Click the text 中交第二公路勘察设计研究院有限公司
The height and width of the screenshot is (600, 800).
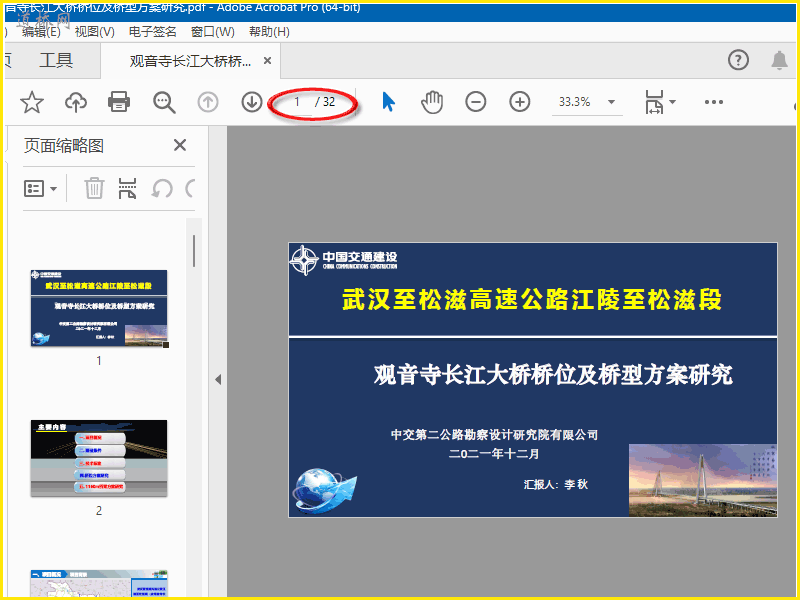pyautogui.click(x=494, y=435)
